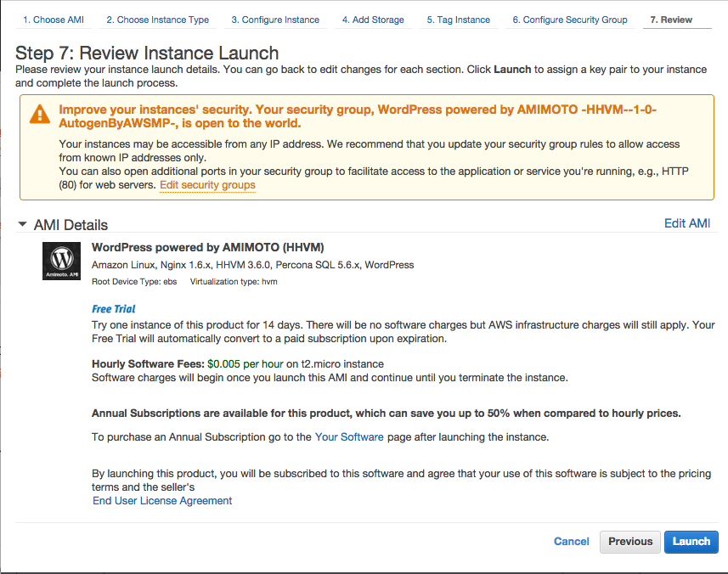Click the Edit security groups link

coord(207,185)
